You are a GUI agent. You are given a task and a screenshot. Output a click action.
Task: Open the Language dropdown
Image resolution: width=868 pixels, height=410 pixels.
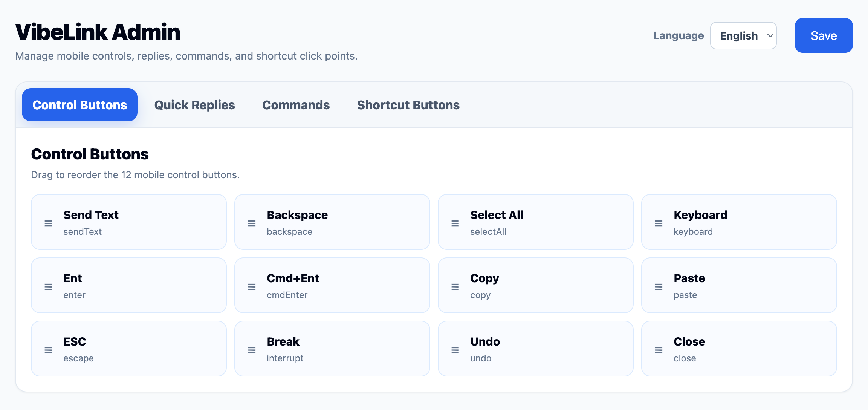point(743,35)
